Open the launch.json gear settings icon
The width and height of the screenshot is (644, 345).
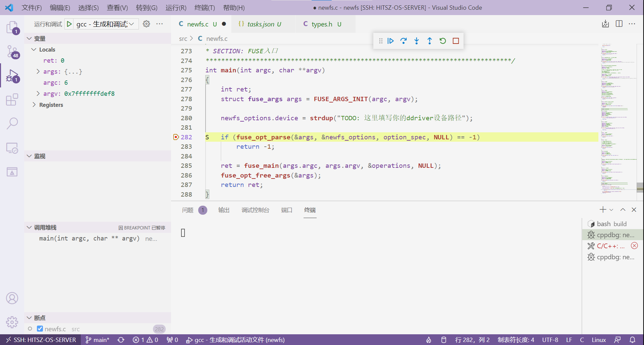tap(147, 24)
